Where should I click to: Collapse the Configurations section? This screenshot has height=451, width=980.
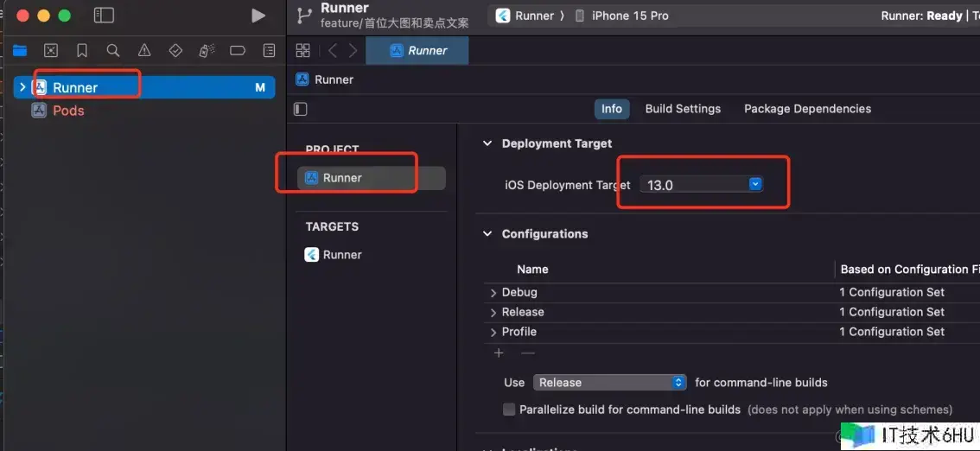click(x=487, y=234)
